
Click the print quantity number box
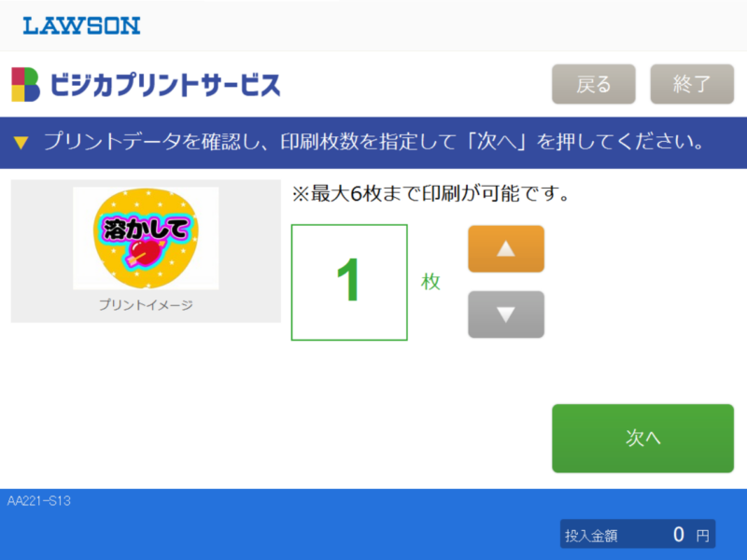click(x=349, y=282)
